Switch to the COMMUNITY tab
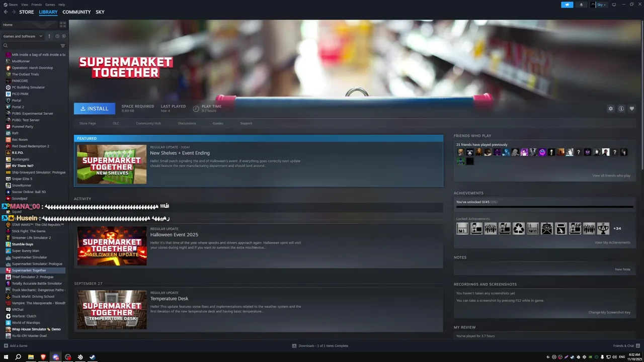This screenshot has width=644, height=362. 76,12
